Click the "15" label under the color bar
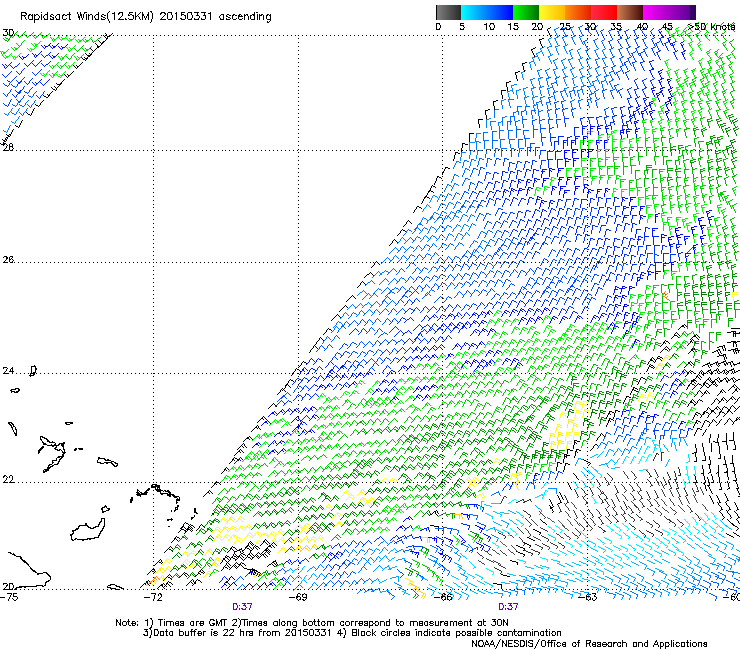This screenshot has width=740, height=650. point(513,27)
